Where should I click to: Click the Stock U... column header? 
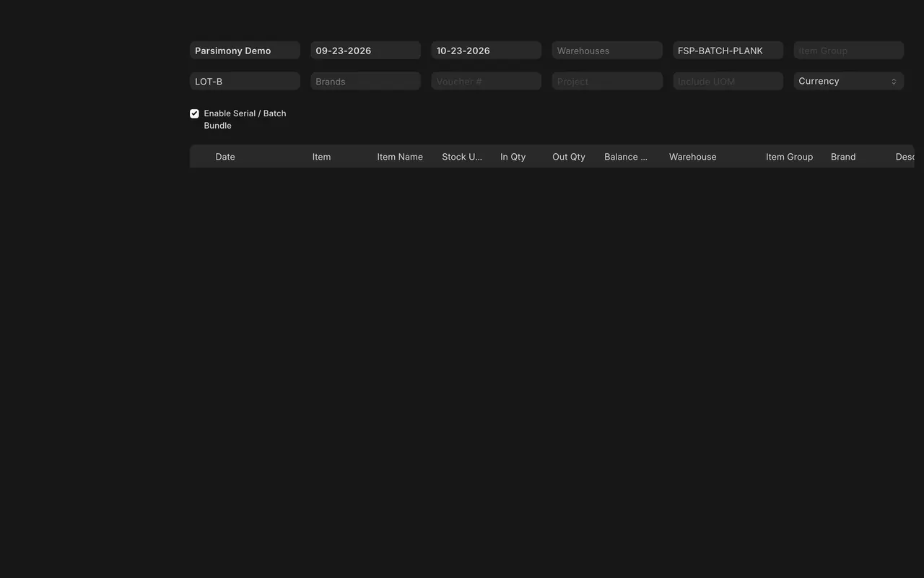[x=462, y=157]
